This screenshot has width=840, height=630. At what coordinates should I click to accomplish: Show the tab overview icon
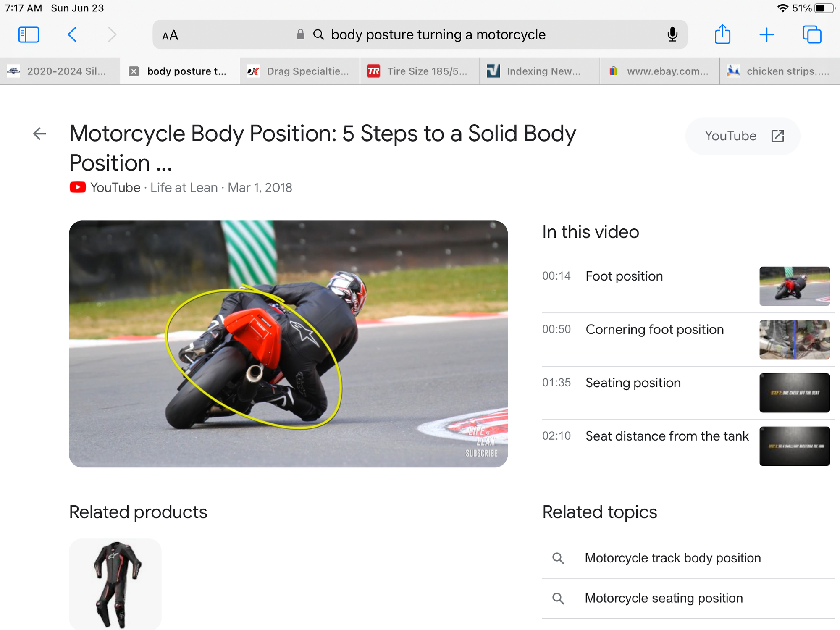pos(812,34)
